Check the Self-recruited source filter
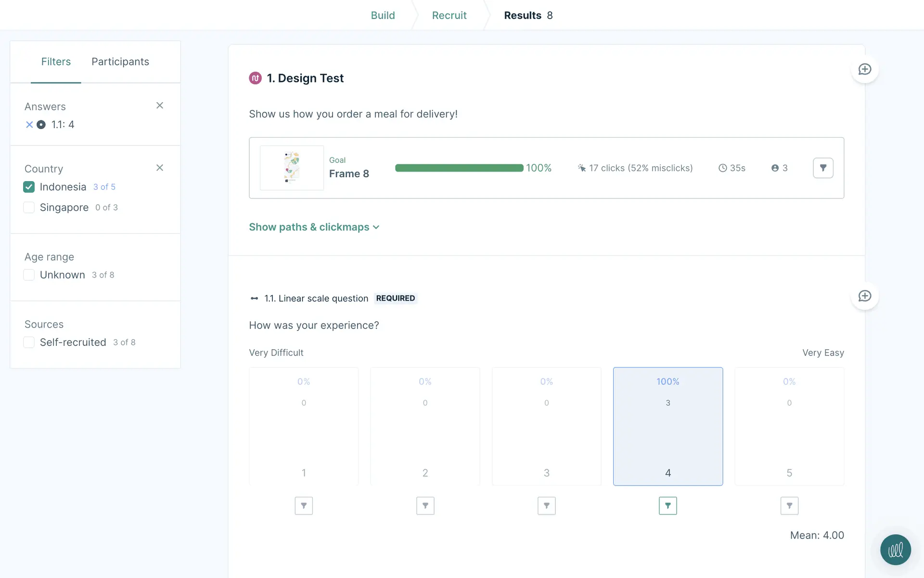This screenshot has width=924, height=578. point(29,342)
